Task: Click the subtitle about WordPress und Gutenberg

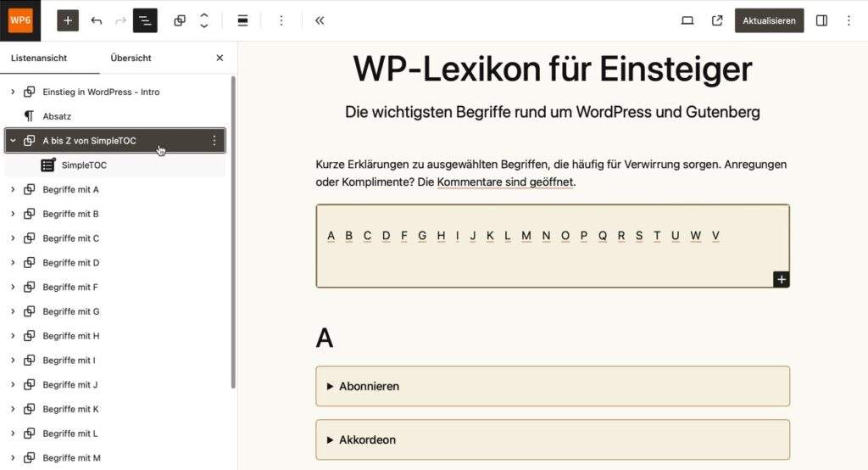Action: click(553, 112)
